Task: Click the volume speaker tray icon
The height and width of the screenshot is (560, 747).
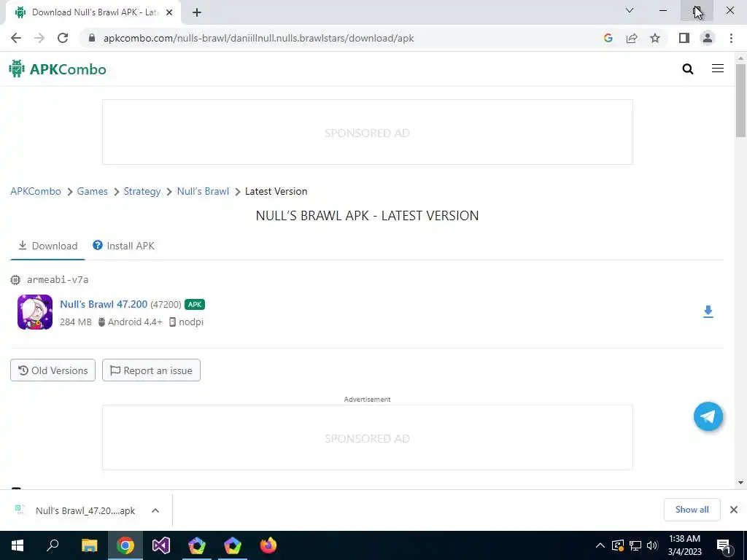Action: coord(652,545)
